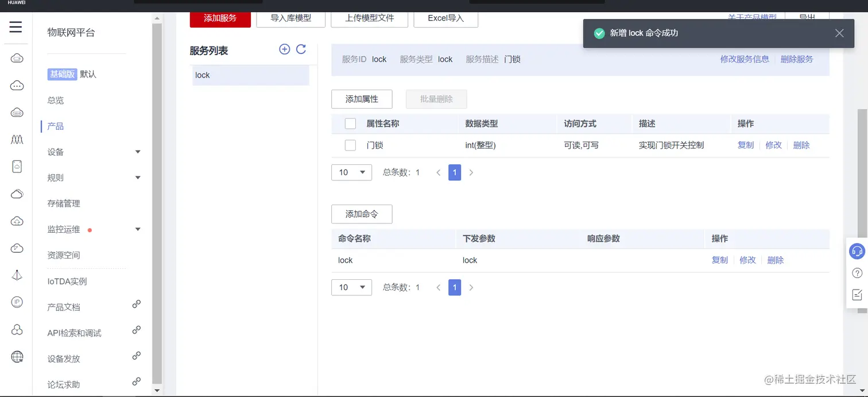Click the cloud icon with three dots
868x397 pixels.
coord(17,86)
